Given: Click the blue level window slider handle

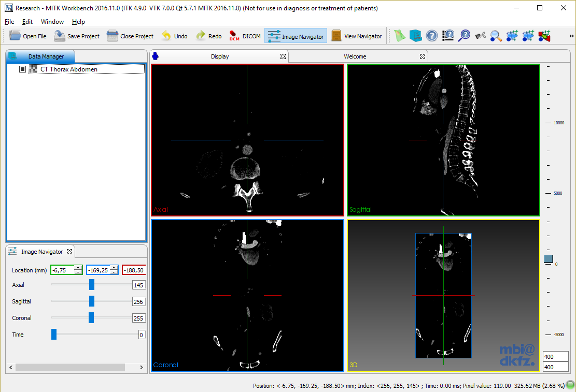Looking at the screenshot, I should 549,259.
